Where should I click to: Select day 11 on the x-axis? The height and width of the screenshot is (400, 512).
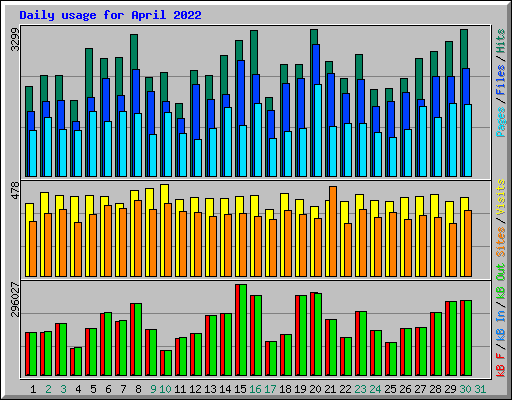180,389
